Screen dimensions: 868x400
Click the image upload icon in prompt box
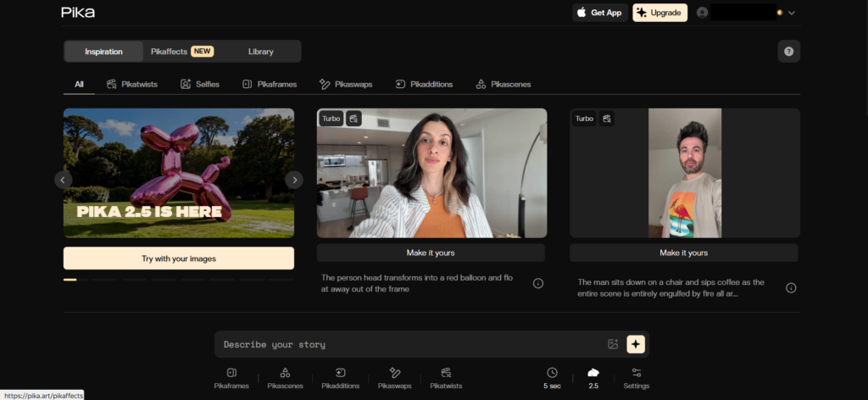(x=613, y=344)
